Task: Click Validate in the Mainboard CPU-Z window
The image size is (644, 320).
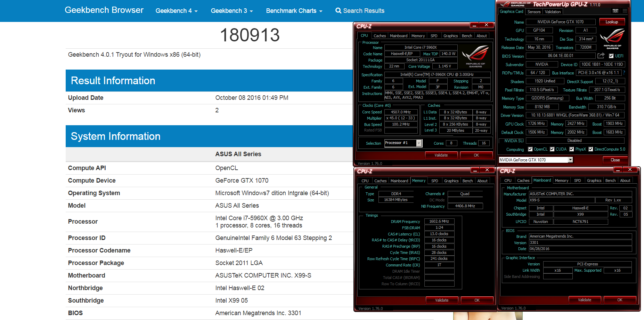Action: click(585, 300)
